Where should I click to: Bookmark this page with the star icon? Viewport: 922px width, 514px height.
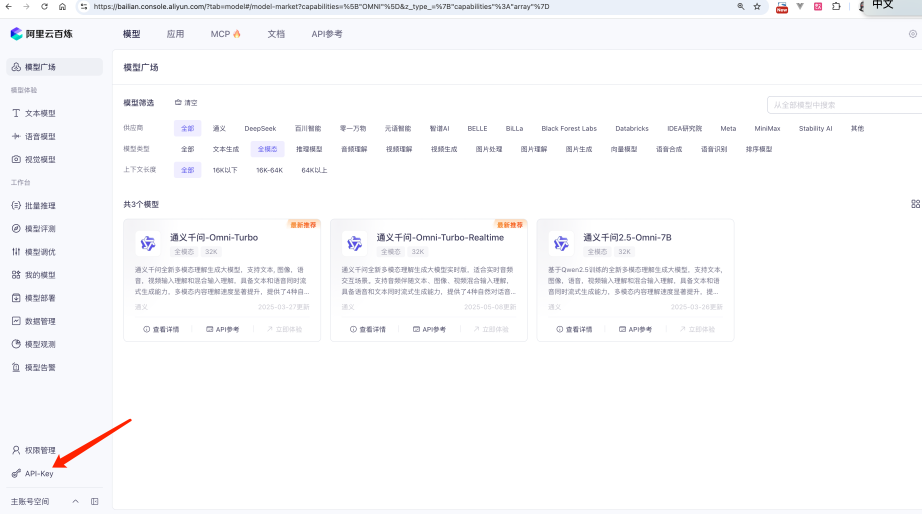pos(757,6)
